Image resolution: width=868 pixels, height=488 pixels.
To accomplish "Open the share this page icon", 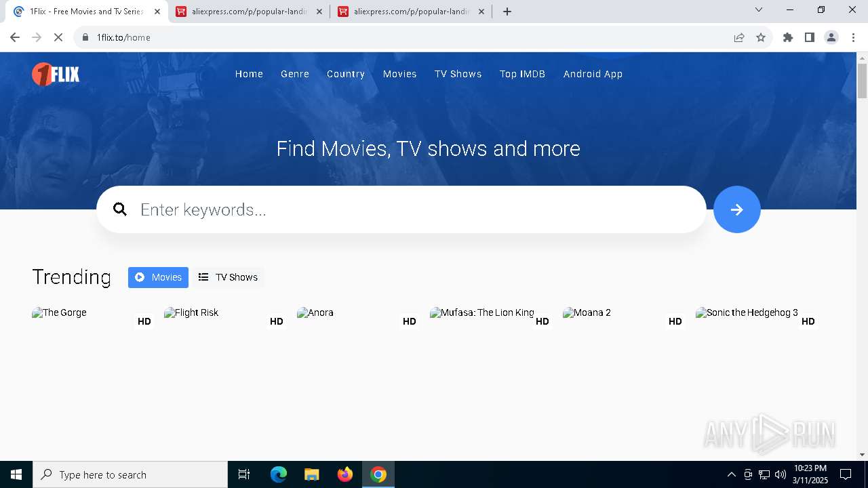I will [739, 37].
